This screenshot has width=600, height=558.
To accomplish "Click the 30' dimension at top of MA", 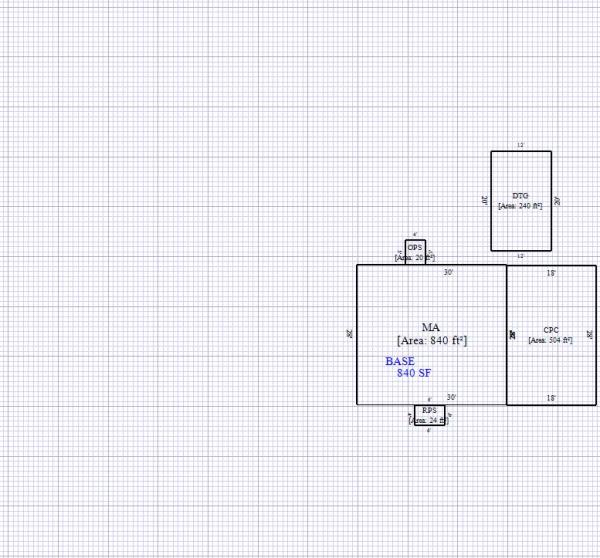I will coord(450,272).
